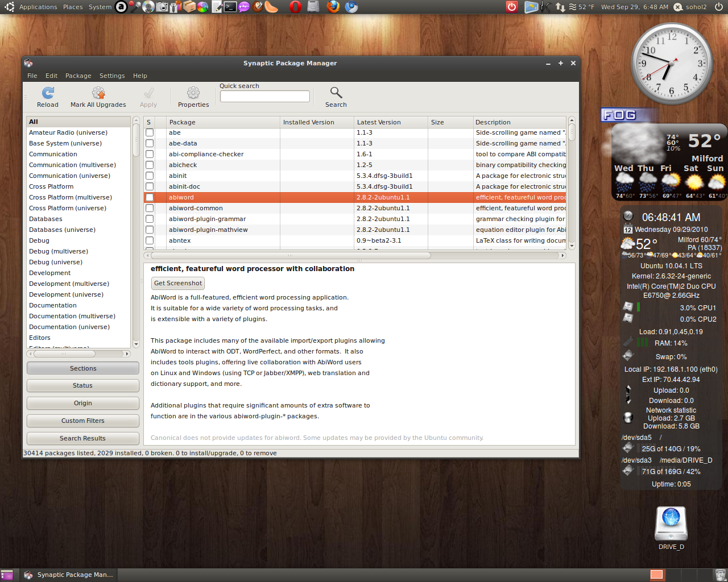Image resolution: width=728 pixels, height=582 pixels.
Task: Open the Package menu
Action: coord(78,76)
